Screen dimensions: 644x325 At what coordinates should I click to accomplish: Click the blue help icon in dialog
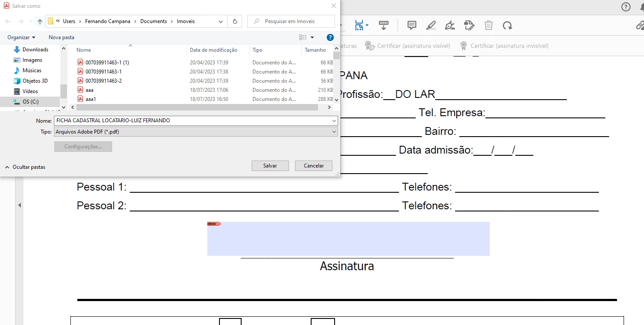coord(330,37)
